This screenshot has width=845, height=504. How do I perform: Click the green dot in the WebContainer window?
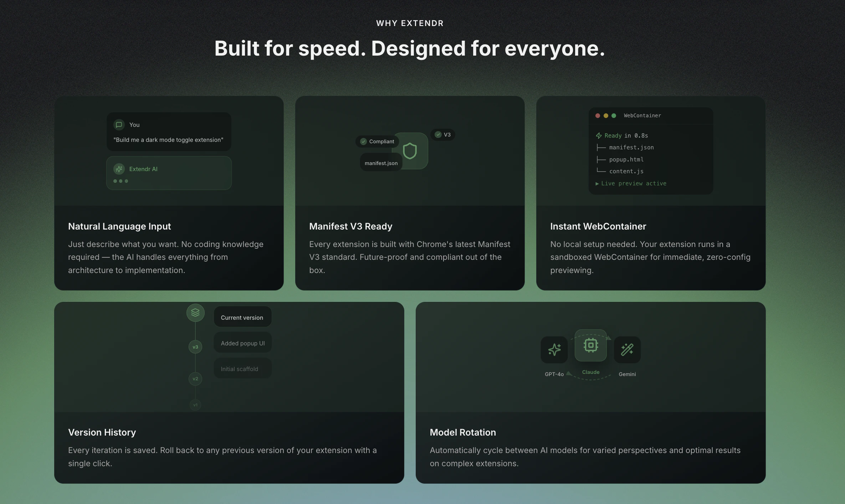pyautogui.click(x=614, y=115)
